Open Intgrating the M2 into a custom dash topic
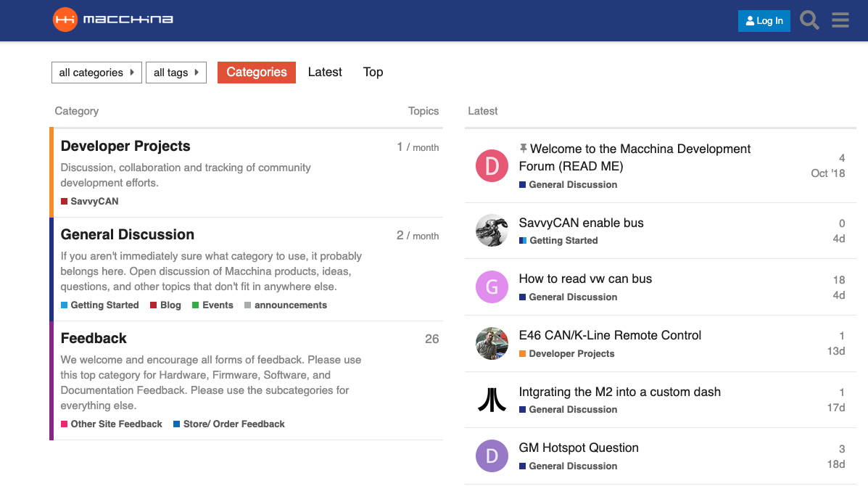The height and width of the screenshot is (486, 868). pyautogui.click(x=619, y=392)
